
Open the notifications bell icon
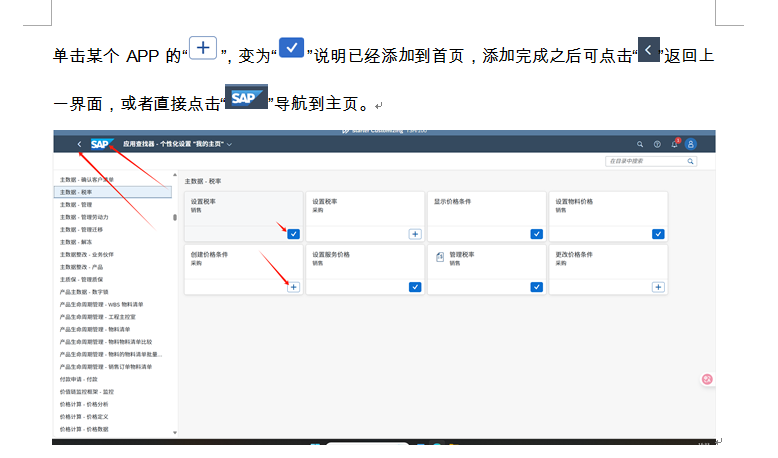(x=674, y=144)
